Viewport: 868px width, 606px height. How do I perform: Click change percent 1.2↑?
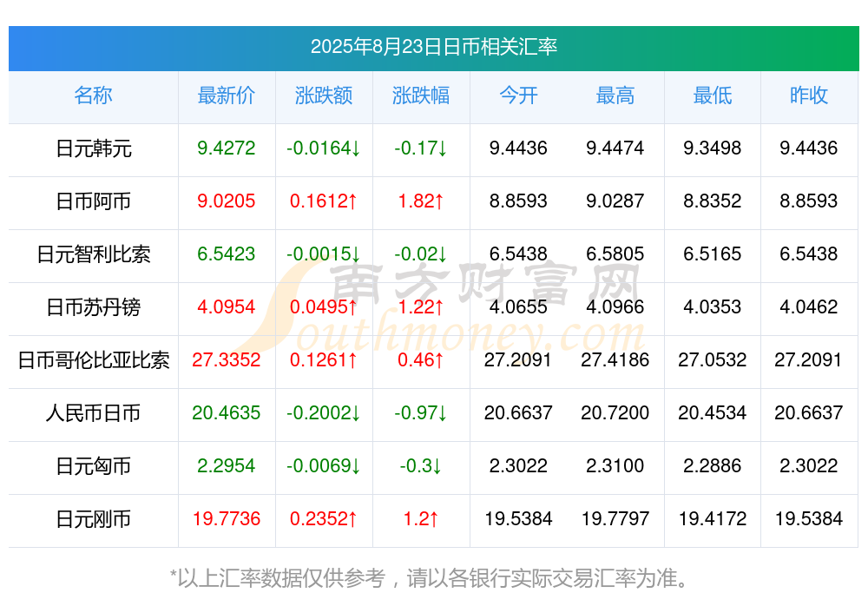click(x=421, y=518)
